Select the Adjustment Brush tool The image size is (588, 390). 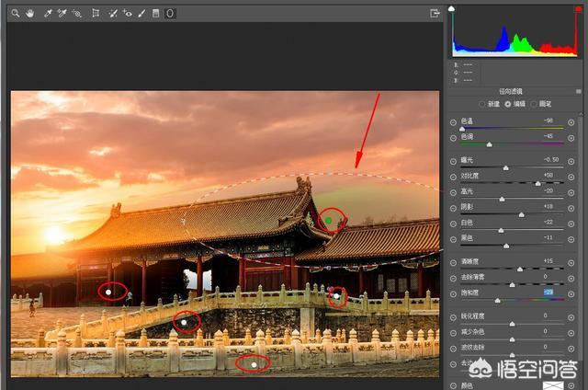[141, 14]
